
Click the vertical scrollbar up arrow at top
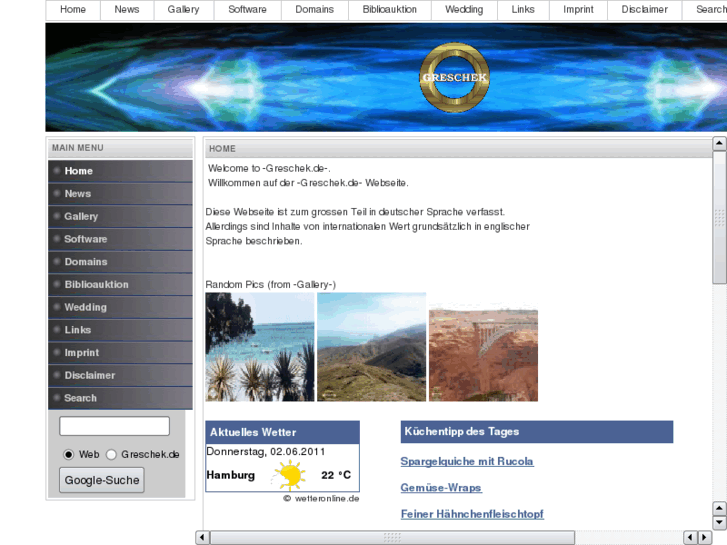pyautogui.click(x=719, y=144)
